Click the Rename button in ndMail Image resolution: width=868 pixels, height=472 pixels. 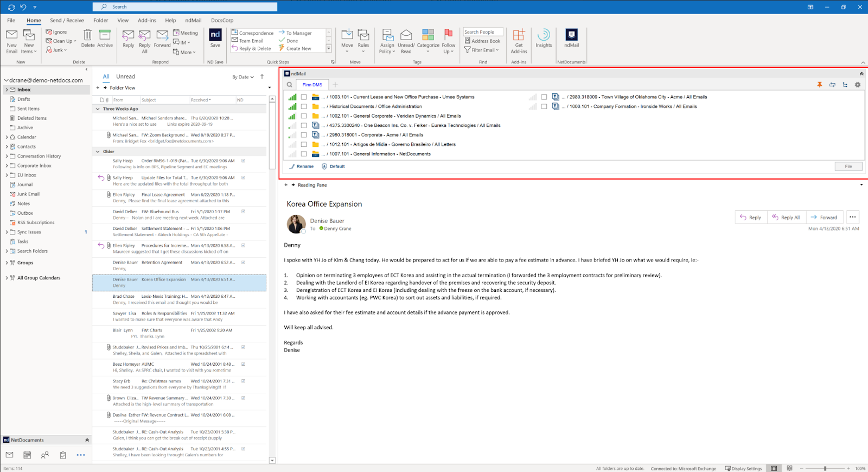301,167
